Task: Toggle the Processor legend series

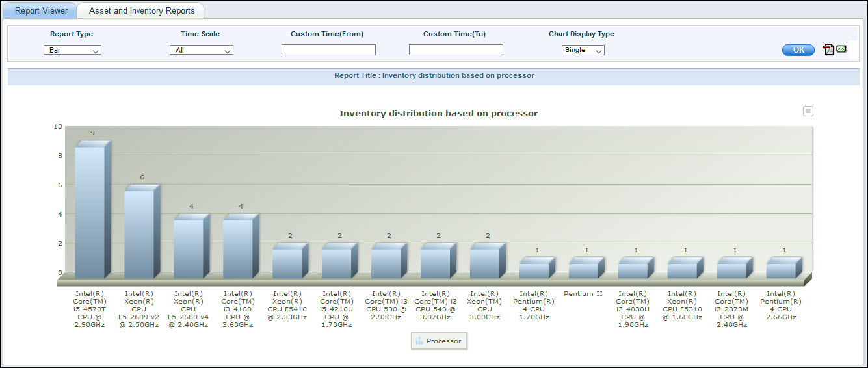Action: pos(439,341)
